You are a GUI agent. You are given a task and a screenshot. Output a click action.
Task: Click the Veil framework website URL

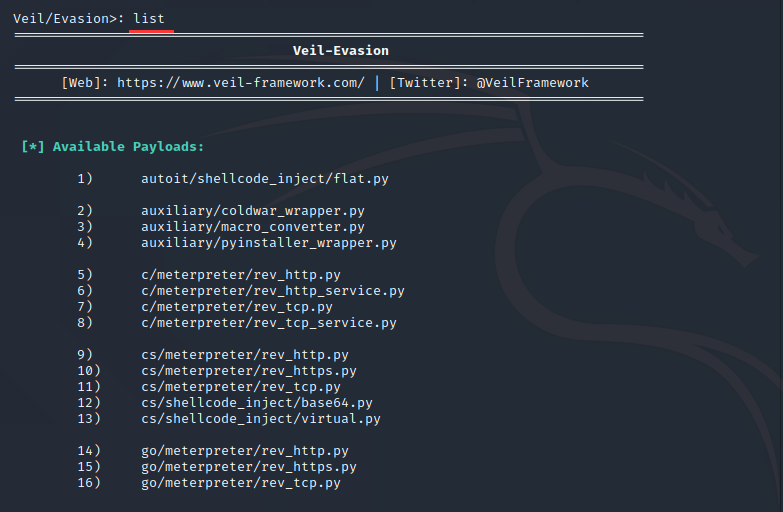240,83
